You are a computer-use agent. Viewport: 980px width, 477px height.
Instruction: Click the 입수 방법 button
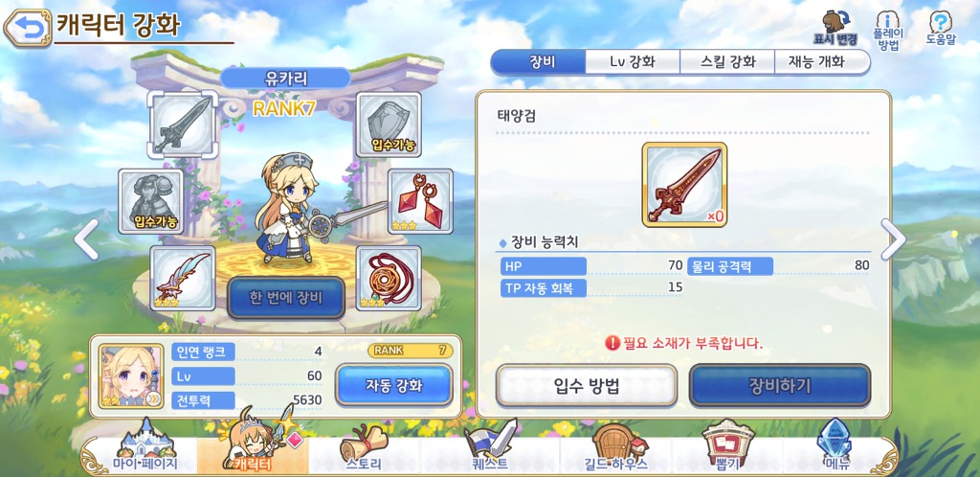587,386
